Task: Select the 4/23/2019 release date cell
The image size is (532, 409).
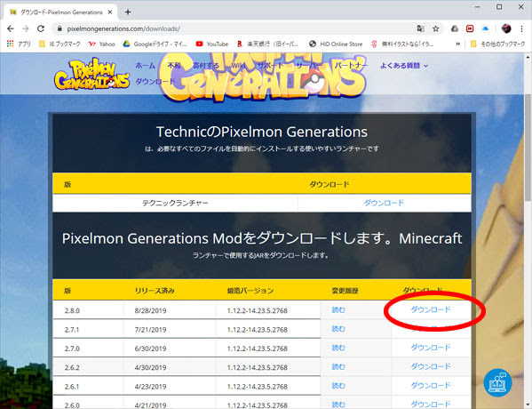Action: tap(170, 387)
